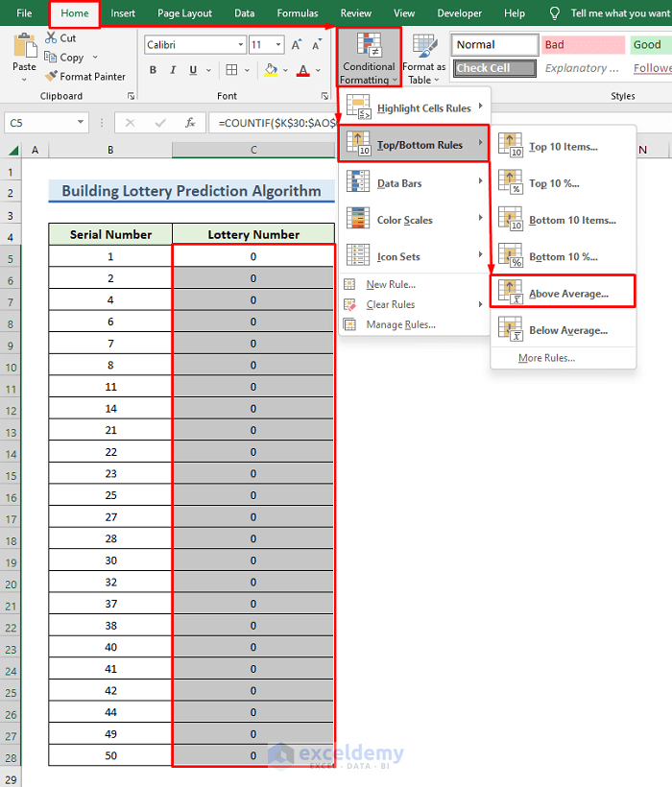This screenshot has height=787, width=672.
Task: Open fill color dropdown arrow
Action: (285, 70)
